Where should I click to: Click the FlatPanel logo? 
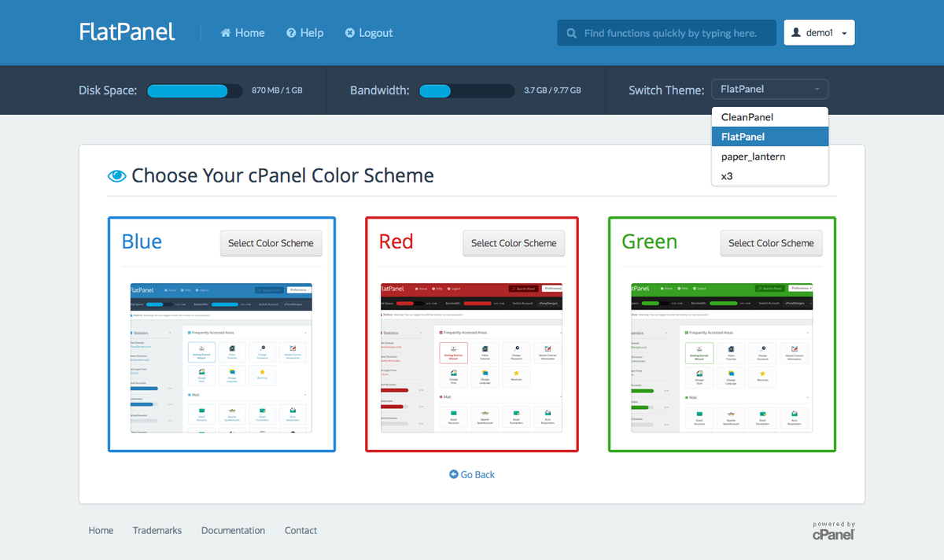point(127,31)
